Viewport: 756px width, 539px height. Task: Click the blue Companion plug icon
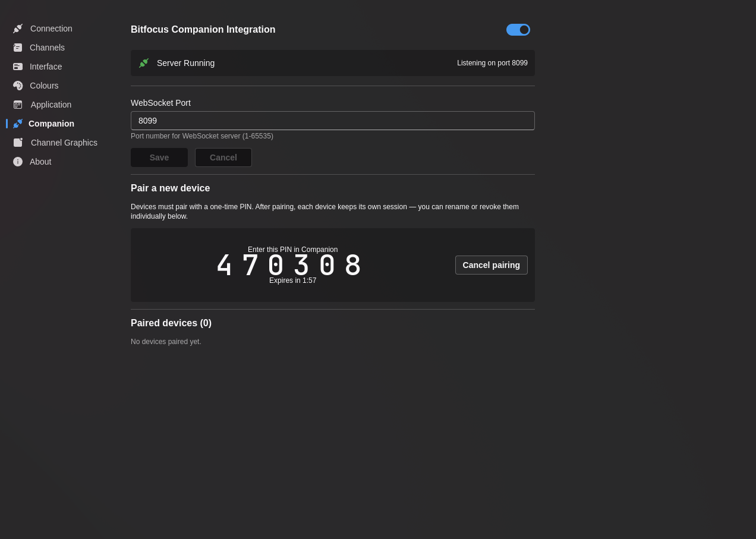pos(18,124)
